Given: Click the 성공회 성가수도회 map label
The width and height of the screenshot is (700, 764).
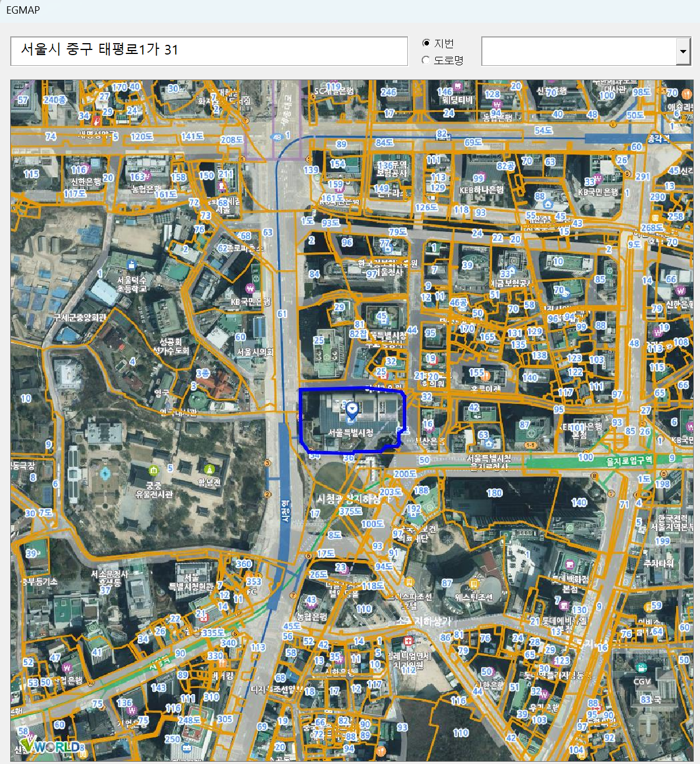Looking at the screenshot, I should [172, 346].
